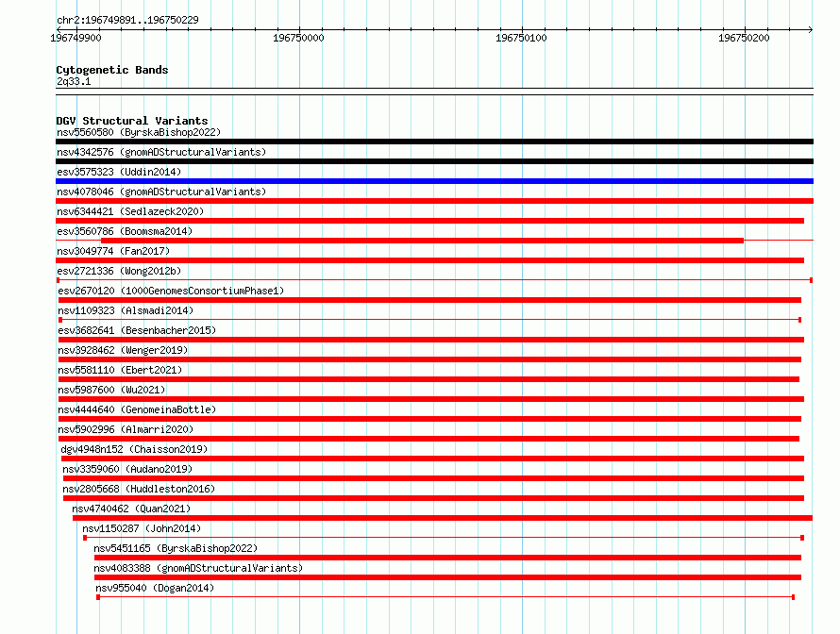Click the thick red esv3560786 Boomsma2014 bar
This screenshot has width=840, height=634.
click(x=422, y=241)
